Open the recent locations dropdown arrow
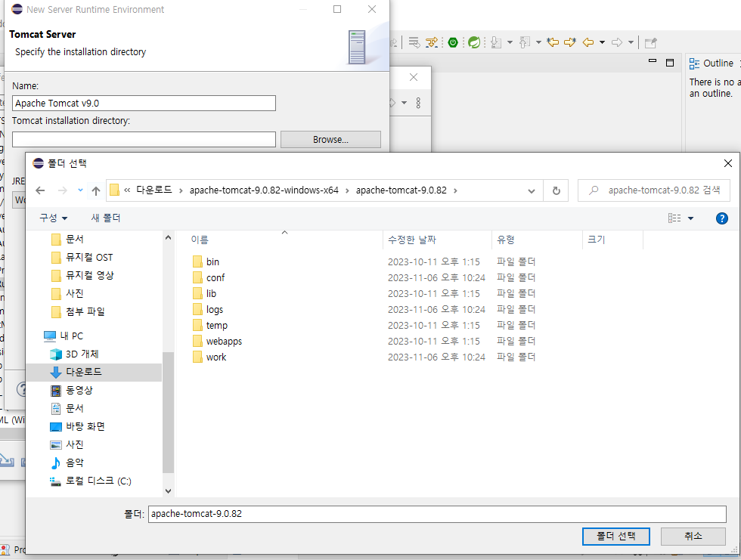 click(80, 190)
